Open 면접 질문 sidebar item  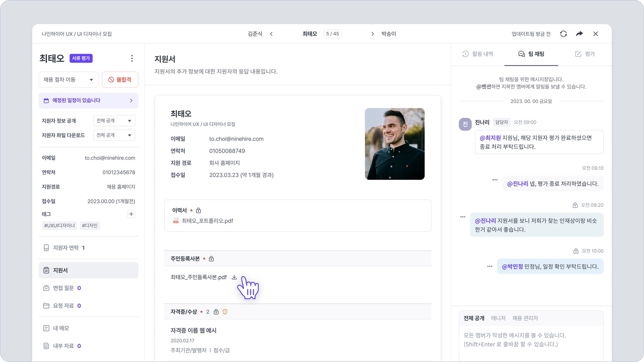click(x=89, y=288)
